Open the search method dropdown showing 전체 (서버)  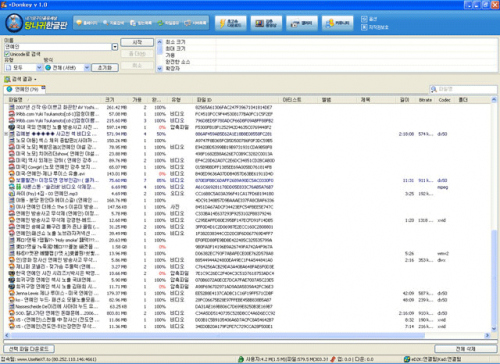67,68
